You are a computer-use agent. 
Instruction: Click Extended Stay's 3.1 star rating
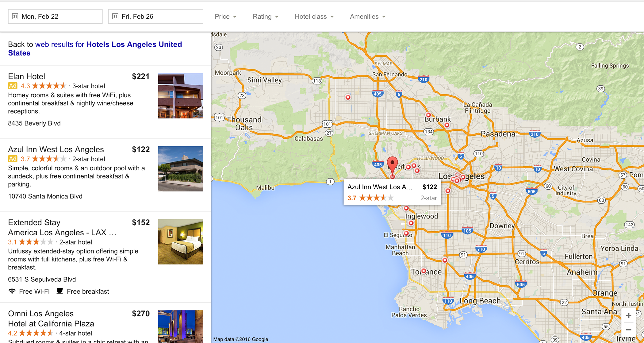pos(31,242)
